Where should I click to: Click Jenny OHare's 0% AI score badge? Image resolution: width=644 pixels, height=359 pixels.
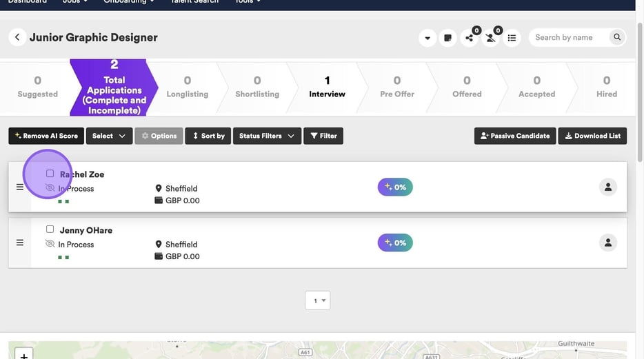pyautogui.click(x=395, y=243)
